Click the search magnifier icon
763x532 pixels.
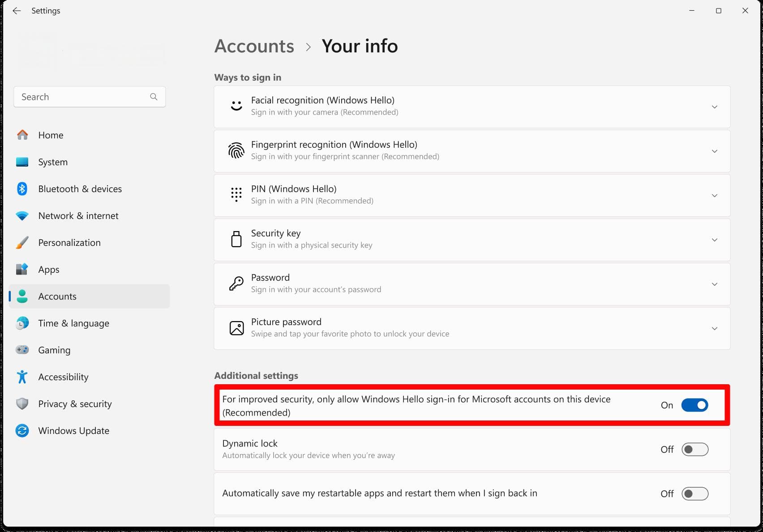click(154, 97)
